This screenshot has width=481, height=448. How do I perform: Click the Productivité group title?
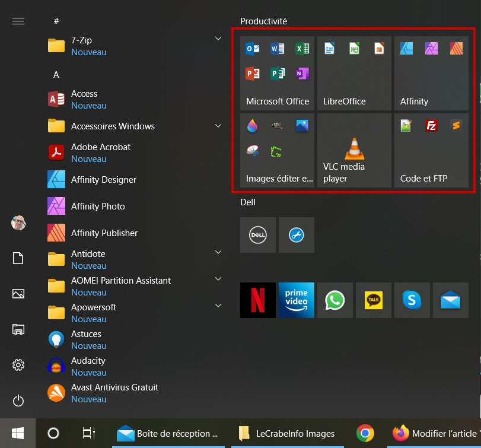263,21
